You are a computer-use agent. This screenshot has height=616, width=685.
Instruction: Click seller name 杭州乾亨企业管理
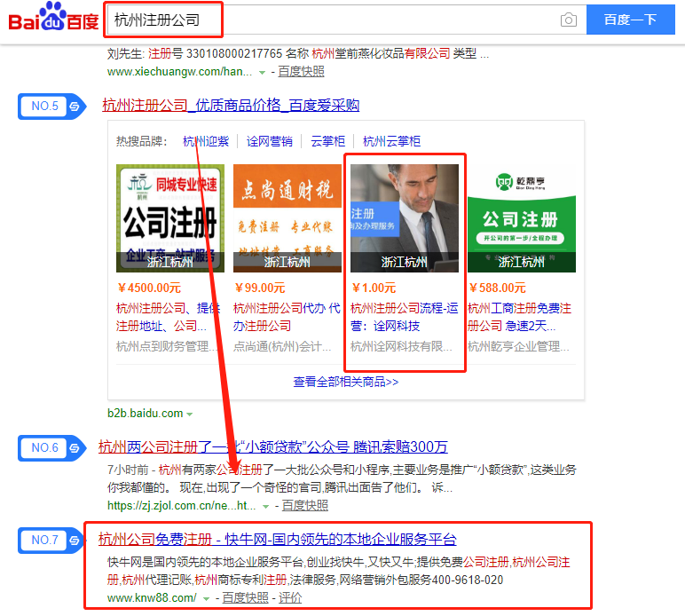click(x=518, y=346)
